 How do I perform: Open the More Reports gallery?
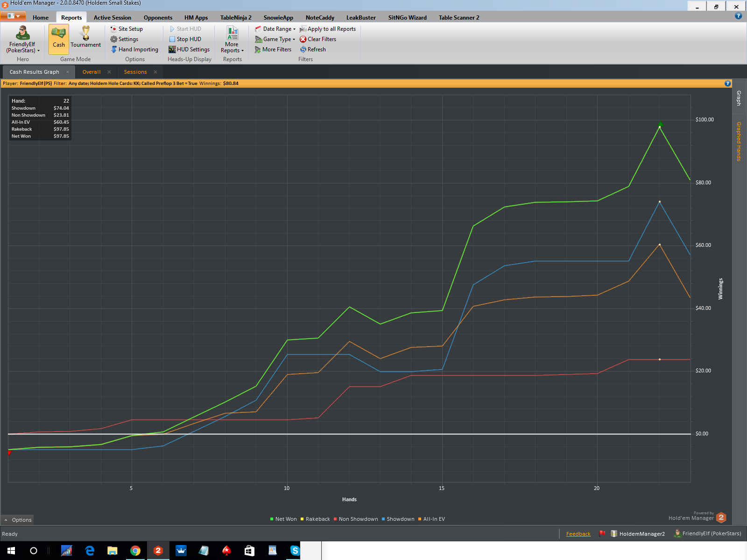(x=232, y=39)
